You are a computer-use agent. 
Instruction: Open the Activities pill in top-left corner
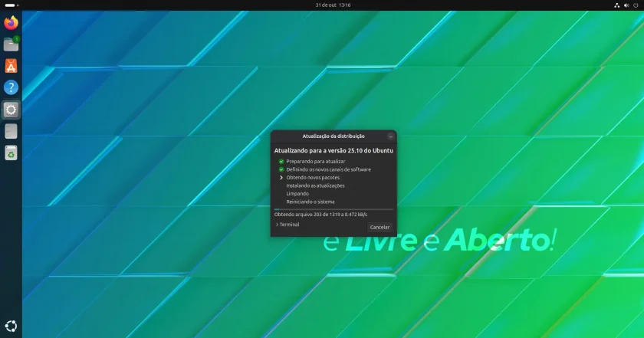(11, 5)
